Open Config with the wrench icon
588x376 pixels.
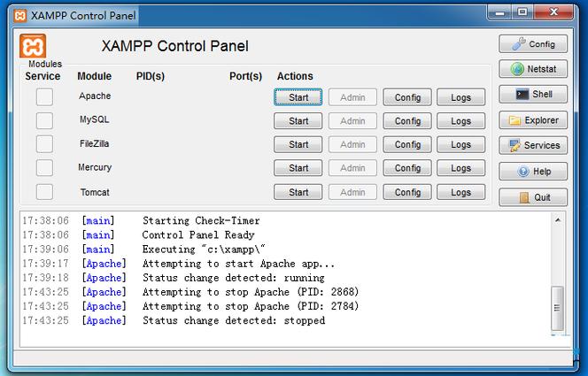[x=533, y=44]
